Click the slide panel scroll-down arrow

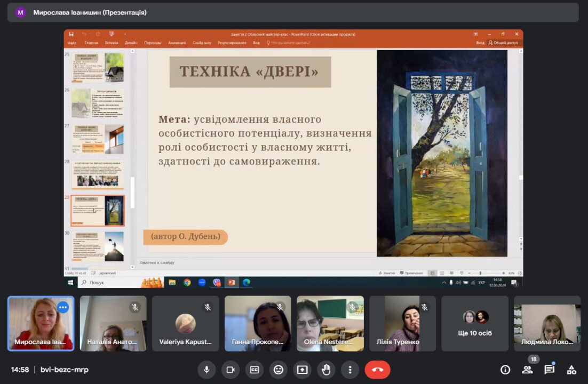pos(132,267)
